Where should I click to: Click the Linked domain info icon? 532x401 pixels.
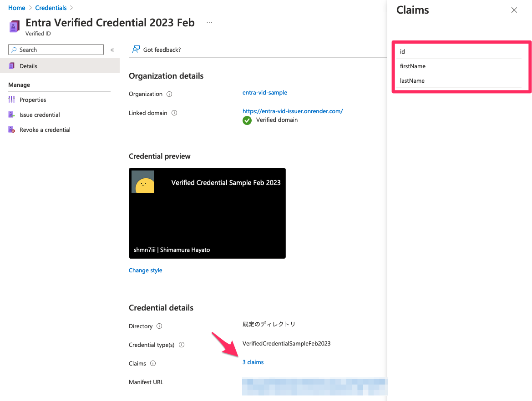click(x=174, y=113)
